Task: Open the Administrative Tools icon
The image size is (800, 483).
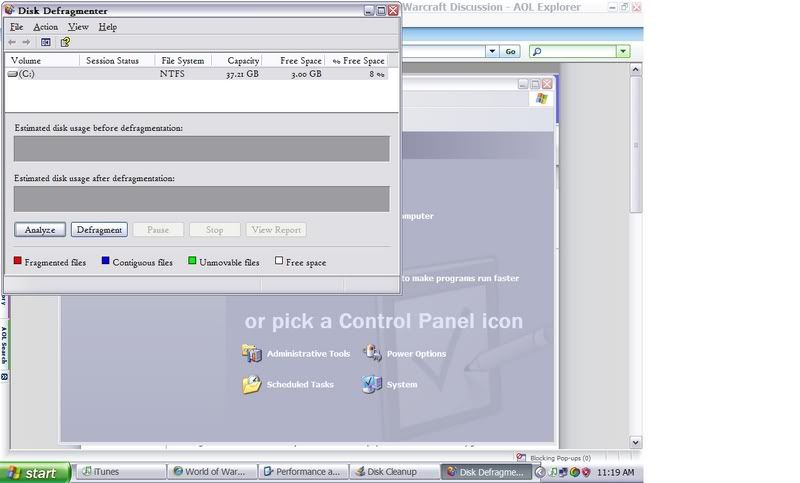Action: 252,353
